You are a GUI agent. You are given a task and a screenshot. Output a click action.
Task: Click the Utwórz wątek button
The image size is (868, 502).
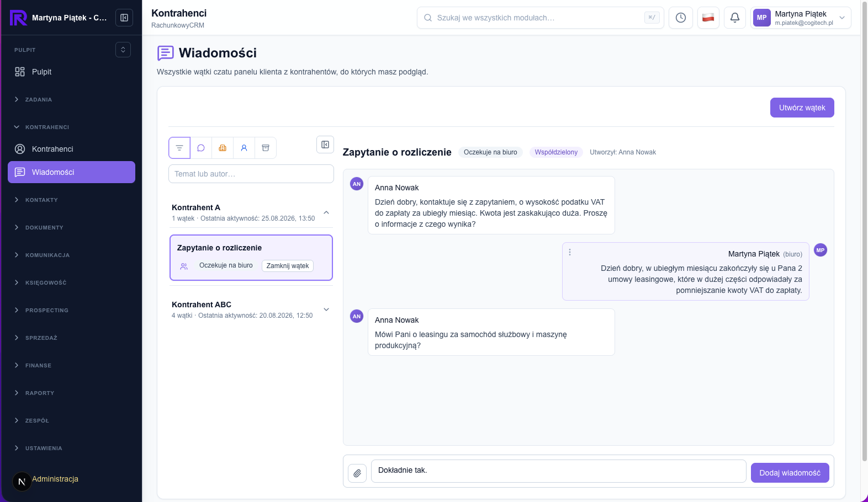click(x=802, y=108)
